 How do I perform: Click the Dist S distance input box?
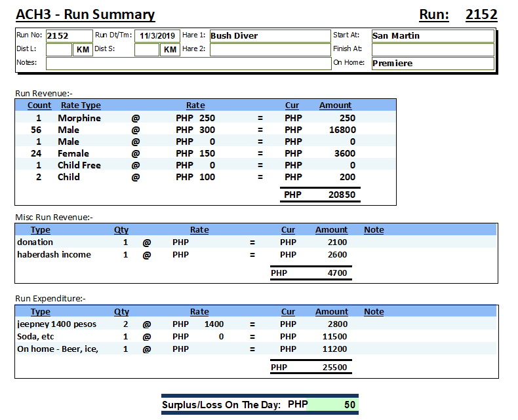(x=146, y=50)
